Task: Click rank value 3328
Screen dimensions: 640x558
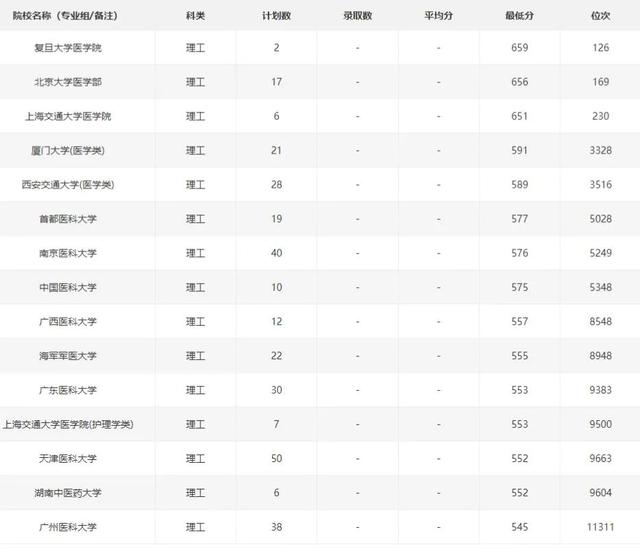Action: (x=600, y=151)
